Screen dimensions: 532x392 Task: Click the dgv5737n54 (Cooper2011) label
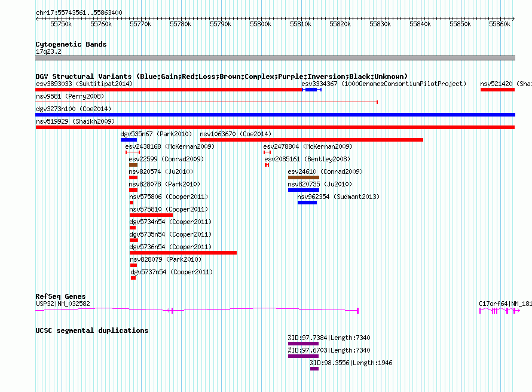click(172, 272)
